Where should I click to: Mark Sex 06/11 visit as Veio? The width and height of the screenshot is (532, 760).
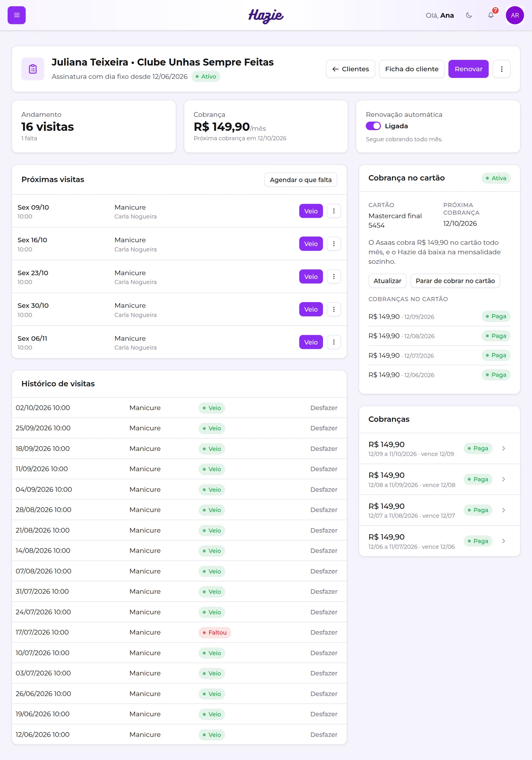click(311, 342)
